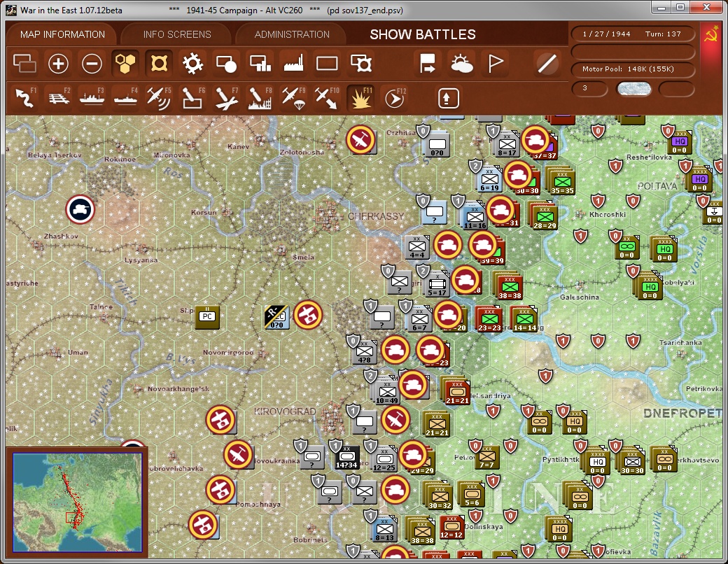Toggle the rectangle-with-circle overlay button
The width and height of the screenshot is (728, 564).
click(x=226, y=63)
